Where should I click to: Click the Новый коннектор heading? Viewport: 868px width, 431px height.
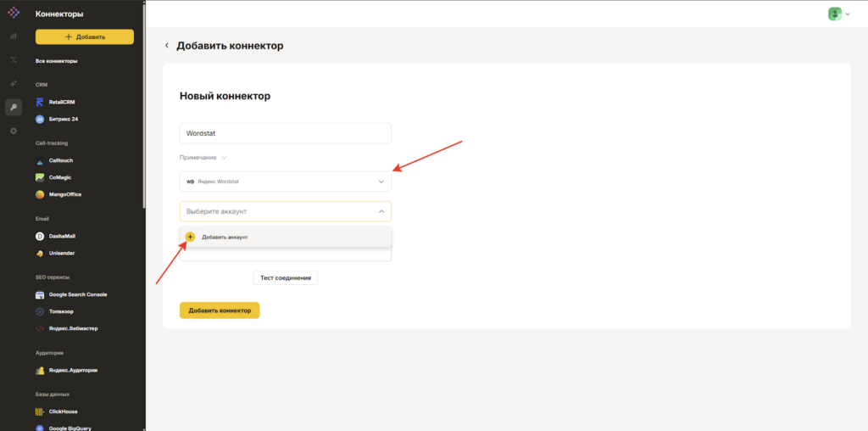pos(225,97)
